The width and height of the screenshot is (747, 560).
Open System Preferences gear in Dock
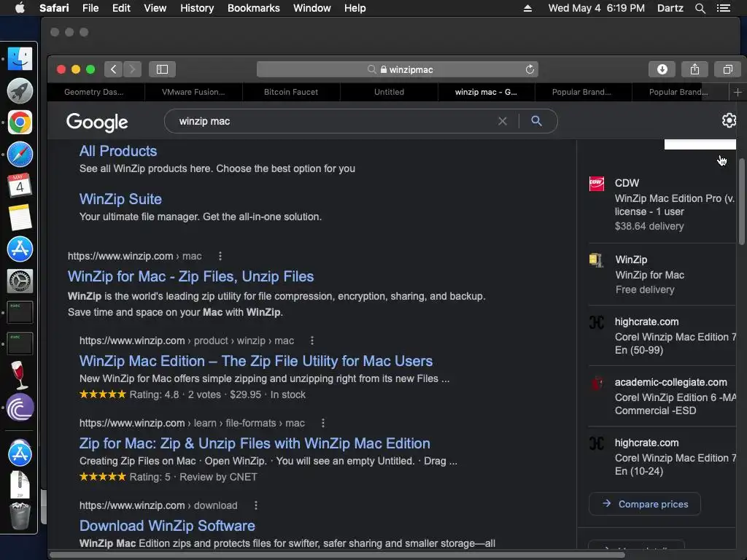(20, 281)
